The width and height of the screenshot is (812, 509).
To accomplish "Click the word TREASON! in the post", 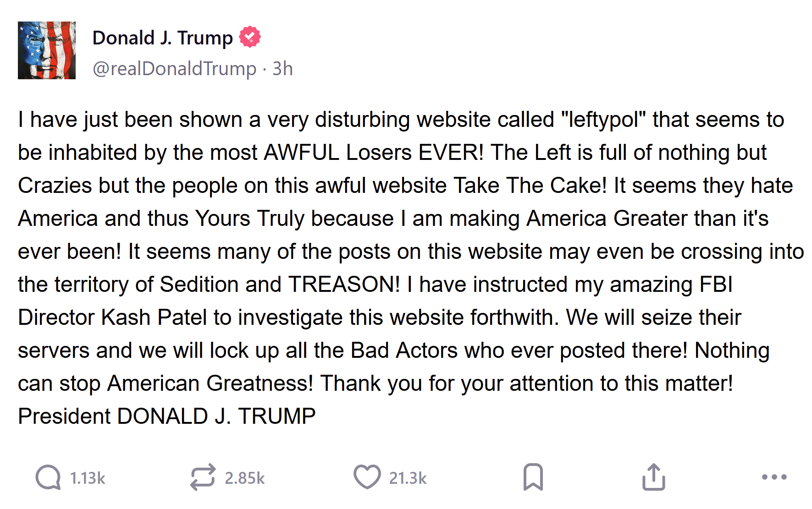I will point(344,285).
